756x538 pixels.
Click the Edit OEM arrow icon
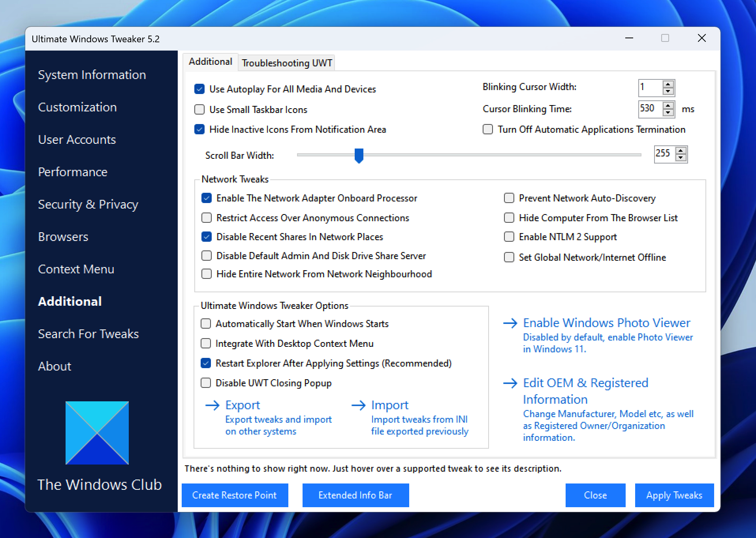(x=510, y=383)
